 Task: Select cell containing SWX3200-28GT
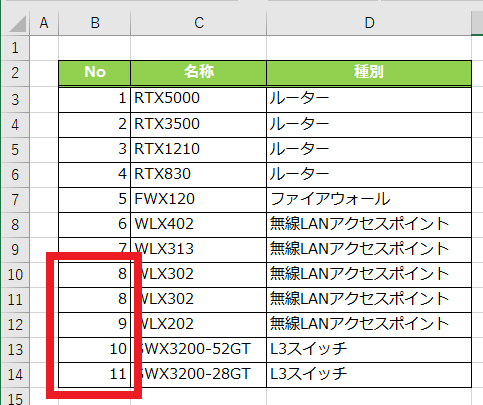click(x=199, y=375)
